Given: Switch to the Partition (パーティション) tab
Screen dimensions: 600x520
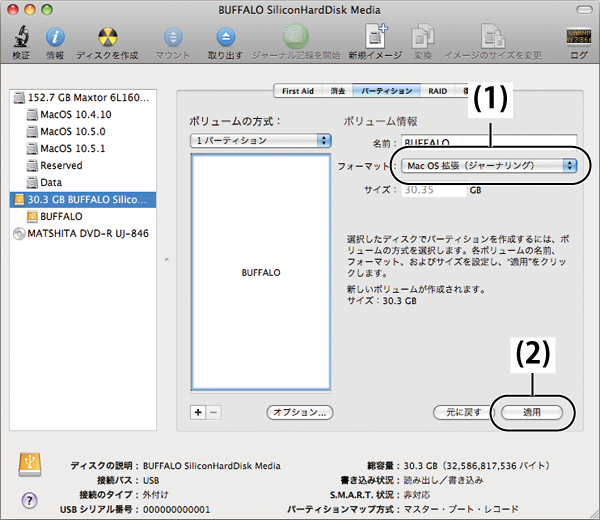Looking at the screenshot, I should 386,91.
